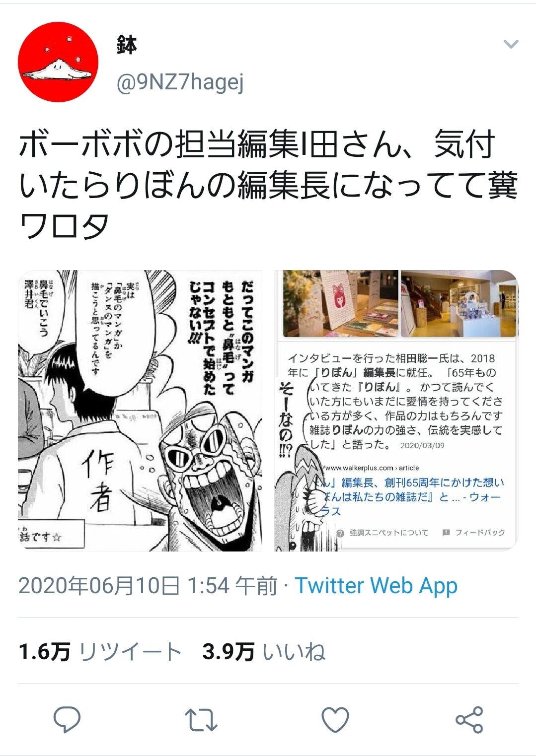Open the @9NZ7hagej handle profile
The image size is (536, 756).
180,81
